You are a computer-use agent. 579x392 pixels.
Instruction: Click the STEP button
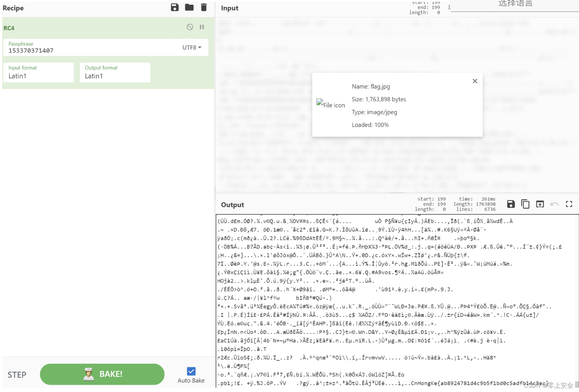click(17, 375)
